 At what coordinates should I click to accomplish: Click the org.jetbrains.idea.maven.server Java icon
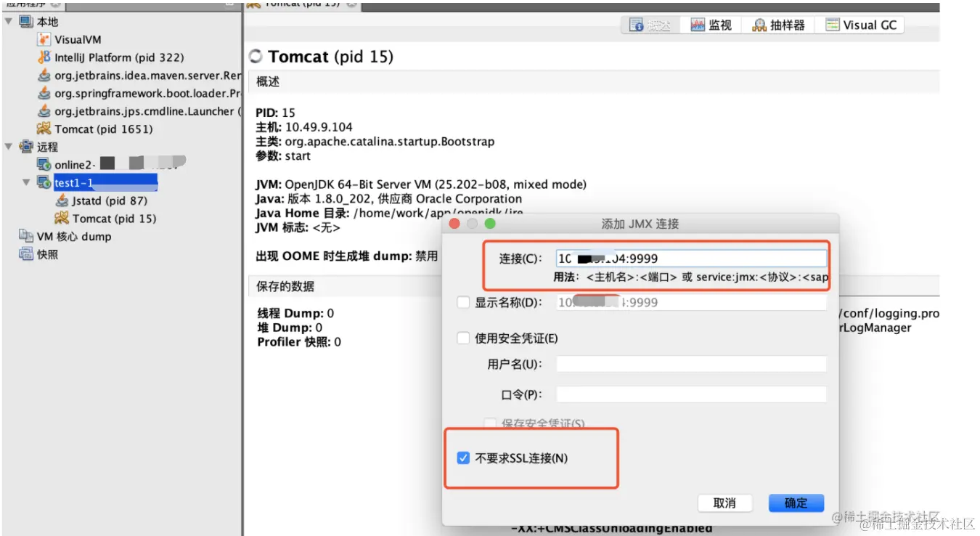tap(44, 75)
